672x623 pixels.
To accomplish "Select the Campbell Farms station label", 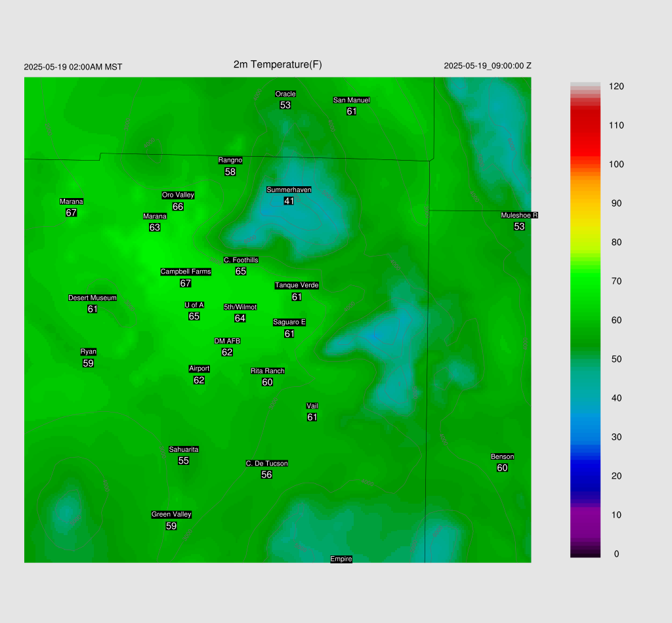I will [x=186, y=271].
